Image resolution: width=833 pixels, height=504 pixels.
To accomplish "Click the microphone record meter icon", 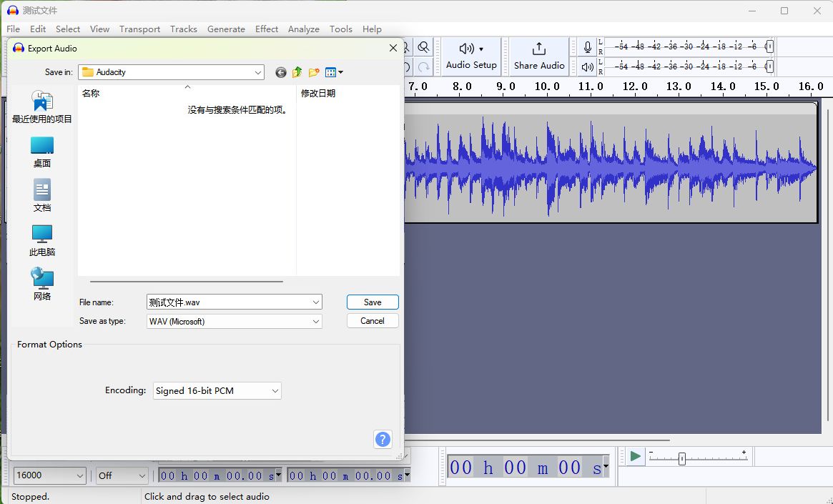I will click(588, 47).
